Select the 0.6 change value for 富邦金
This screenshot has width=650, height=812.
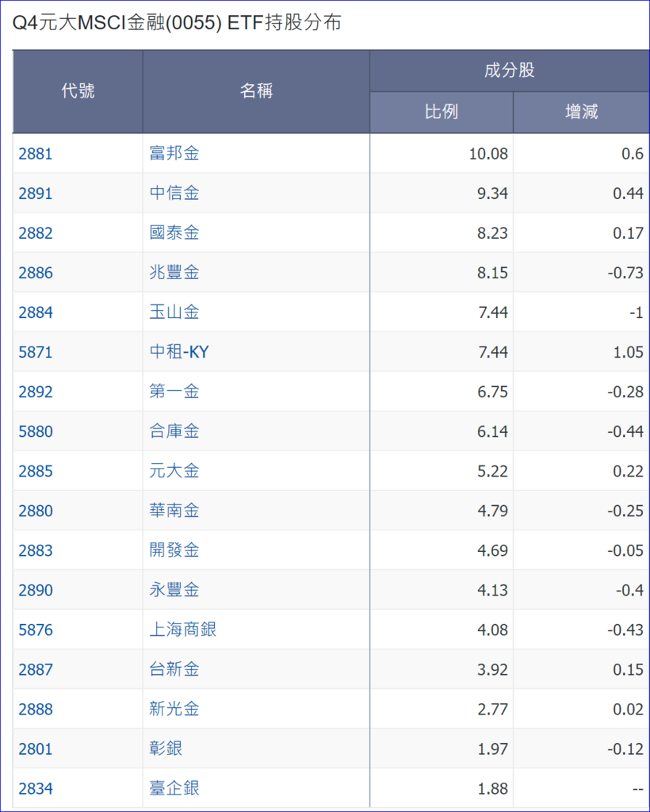coord(633,155)
